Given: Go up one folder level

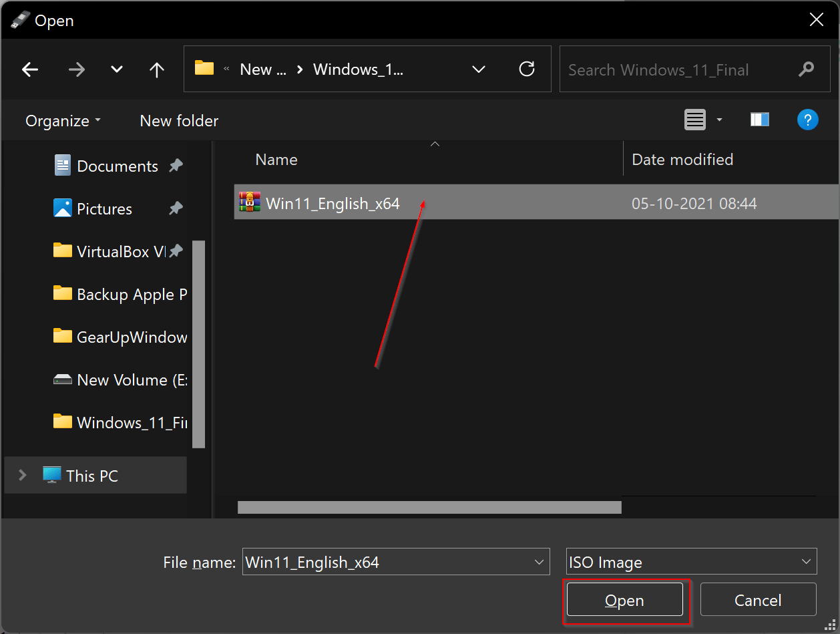Looking at the screenshot, I should tap(156, 69).
